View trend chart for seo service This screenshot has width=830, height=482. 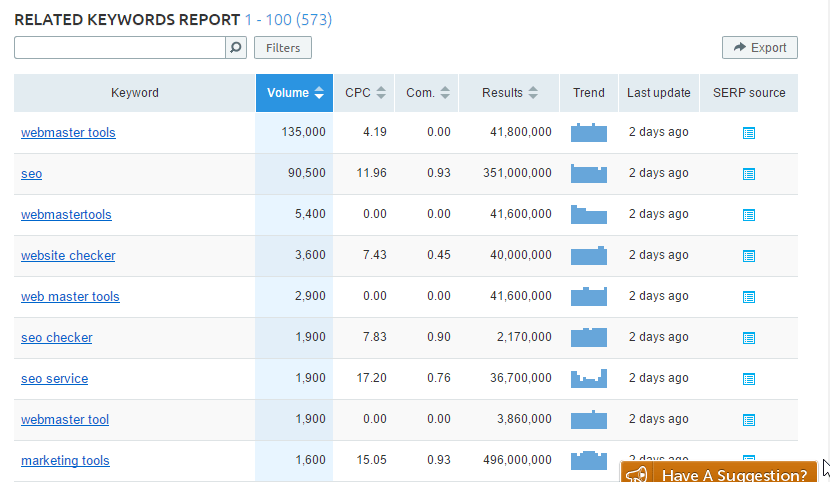point(589,378)
